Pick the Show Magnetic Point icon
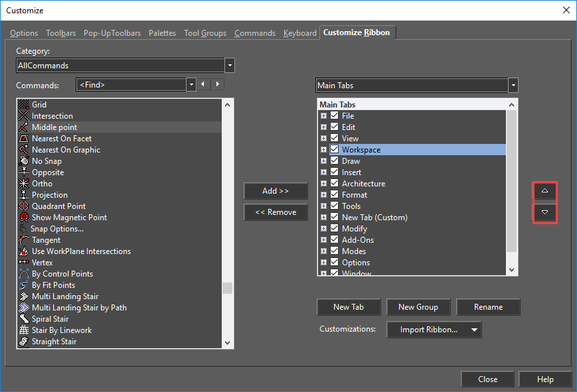The height and width of the screenshot is (392, 577). pyautogui.click(x=24, y=218)
